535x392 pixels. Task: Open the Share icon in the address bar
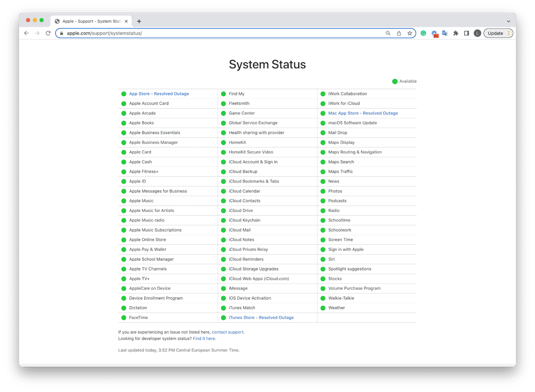click(x=399, y=33)
